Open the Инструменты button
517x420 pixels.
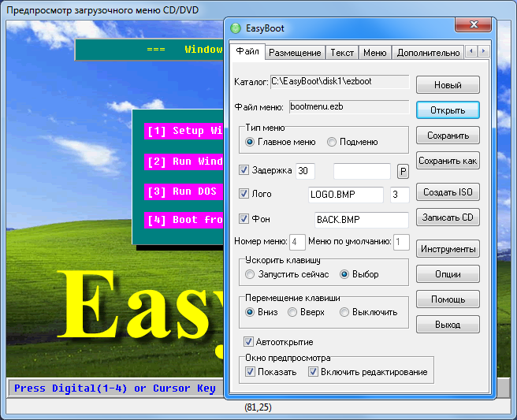[x=448, y=248]
